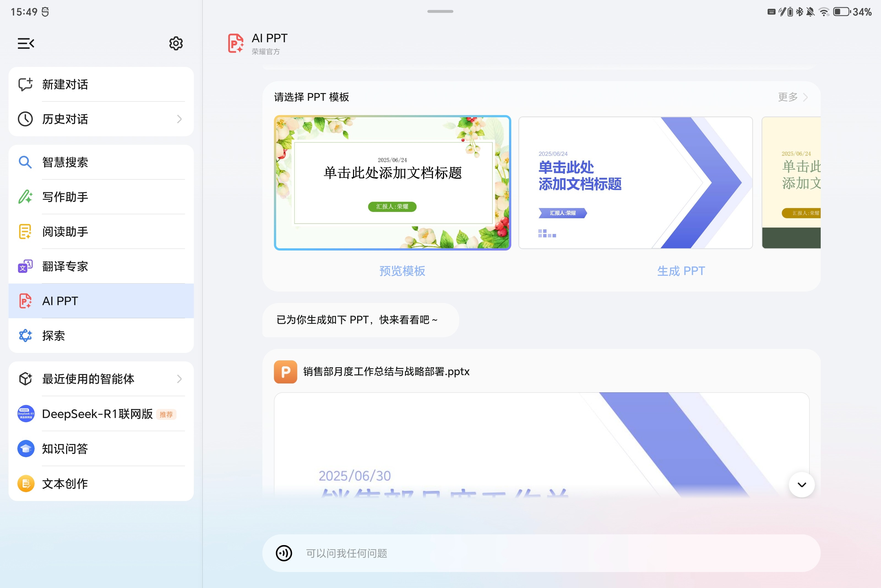Viewport: 881px width, 588px height.
Task: Click the new conversation icon
Action: [26, 85]
